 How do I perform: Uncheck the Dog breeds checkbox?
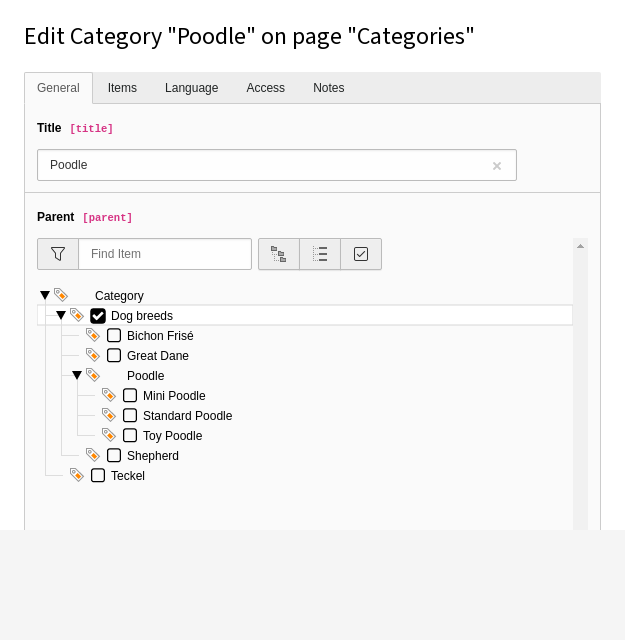coord(98,316)
